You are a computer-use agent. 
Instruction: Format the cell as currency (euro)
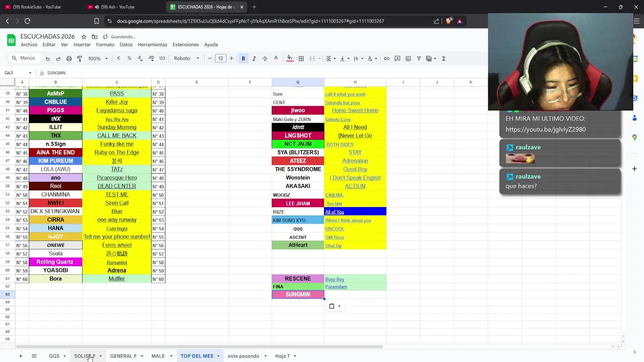pos(119,58)
